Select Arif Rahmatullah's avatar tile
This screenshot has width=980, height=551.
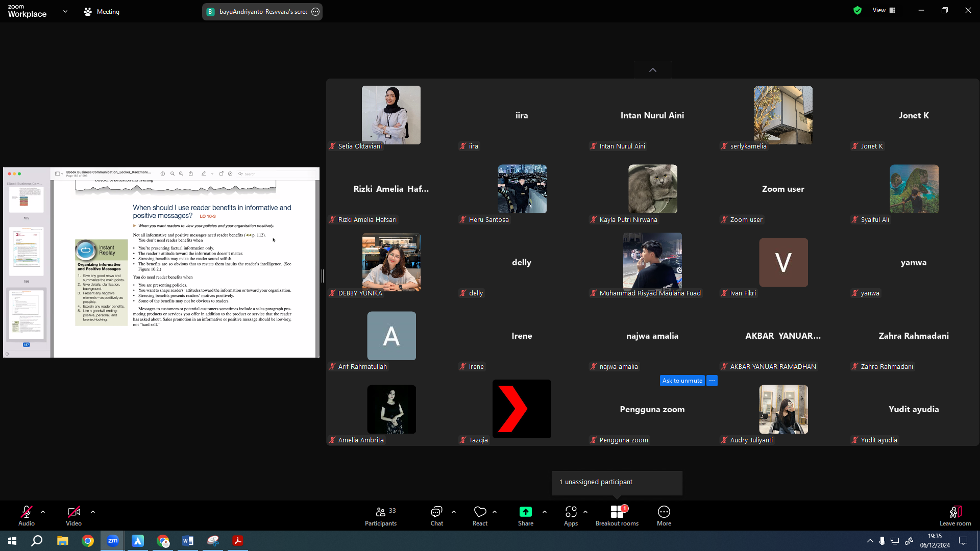pos(391,336)
